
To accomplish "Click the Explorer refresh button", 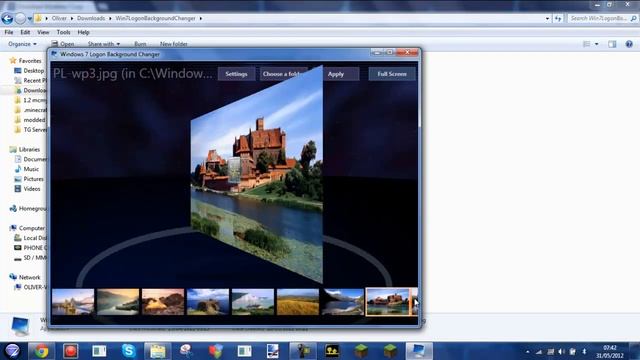I will click(x=558, y=18).
